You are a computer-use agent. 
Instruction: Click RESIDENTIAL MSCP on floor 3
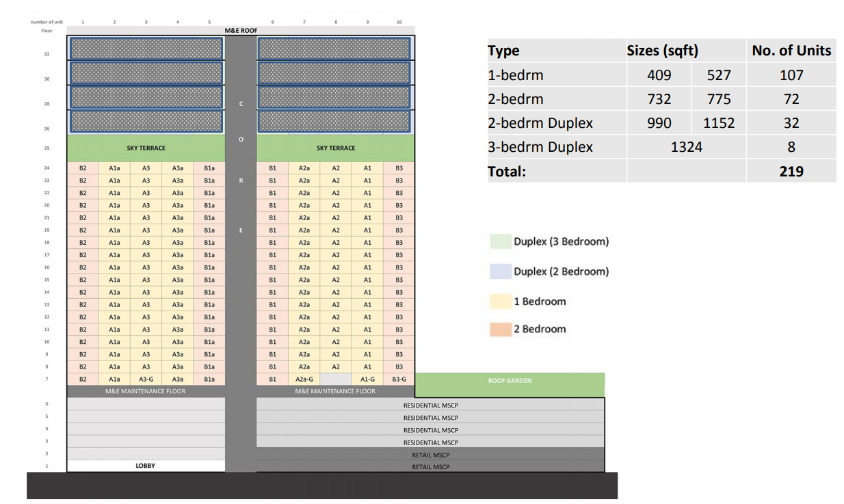[x=431, y=442]
